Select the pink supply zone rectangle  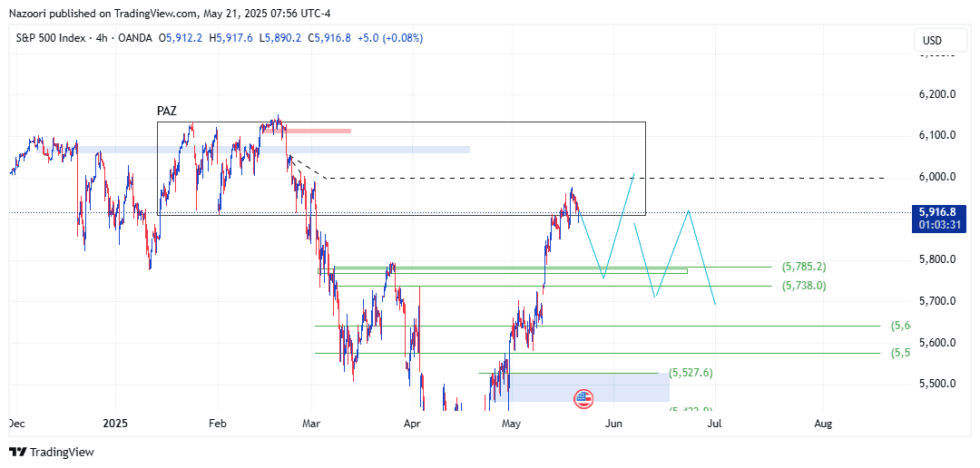307,131
